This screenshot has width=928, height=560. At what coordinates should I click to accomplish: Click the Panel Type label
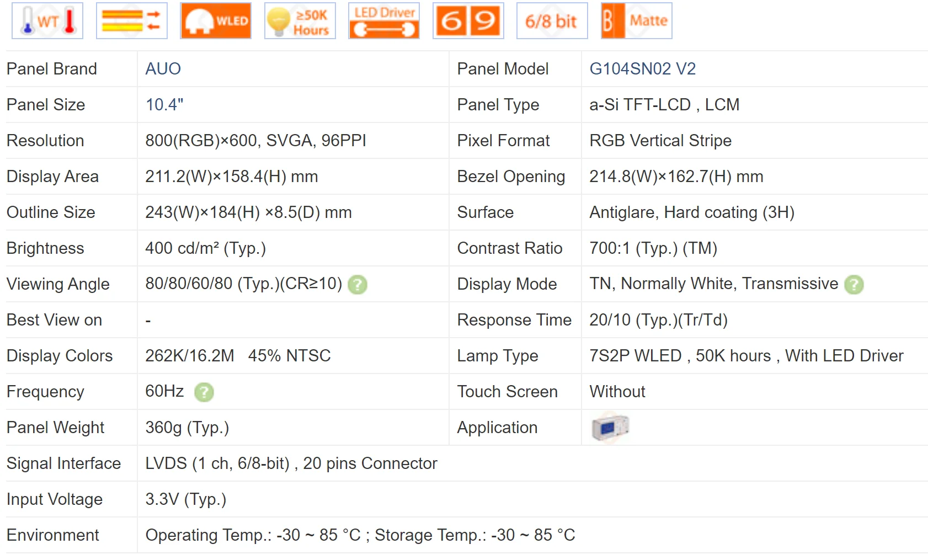[x=498, y=105]
